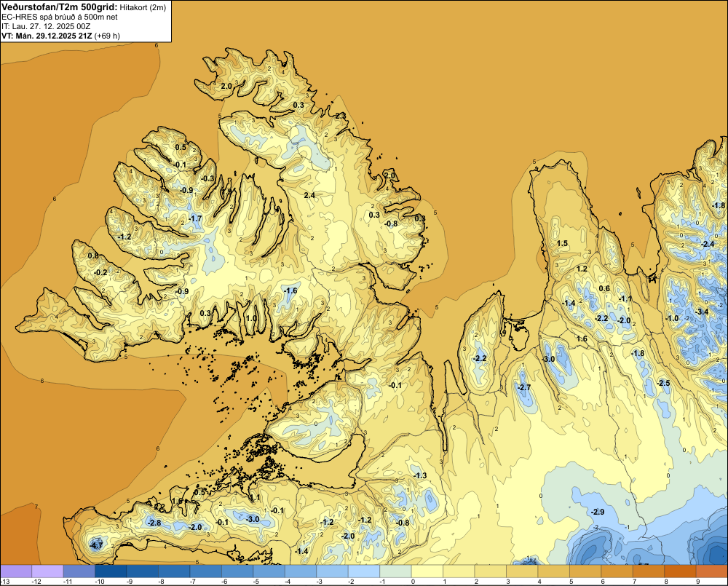Select legend swatch between -13 and -12
This screenshot has width=728, height=586.
pyautogui.click(x=16, y=571)
